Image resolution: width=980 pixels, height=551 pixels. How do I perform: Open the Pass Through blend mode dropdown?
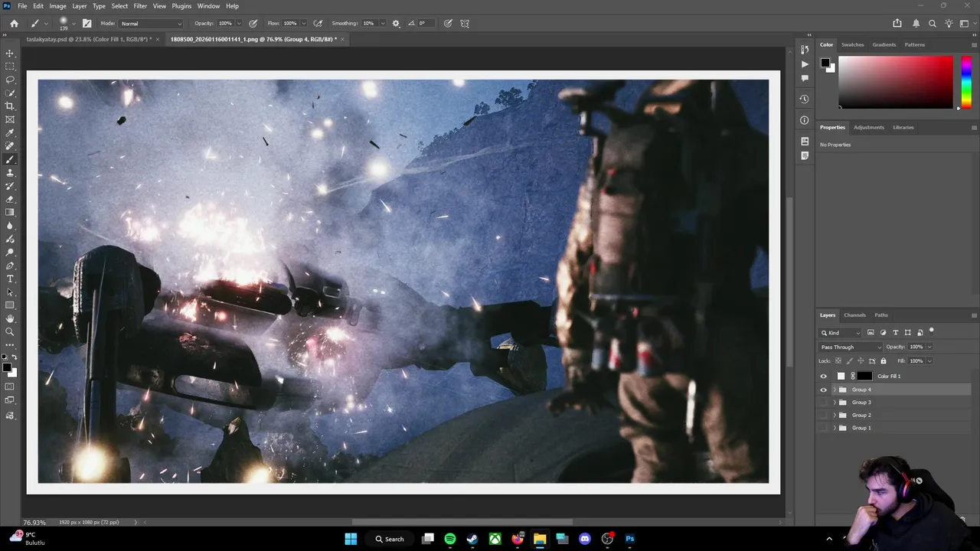click(851, 347)
